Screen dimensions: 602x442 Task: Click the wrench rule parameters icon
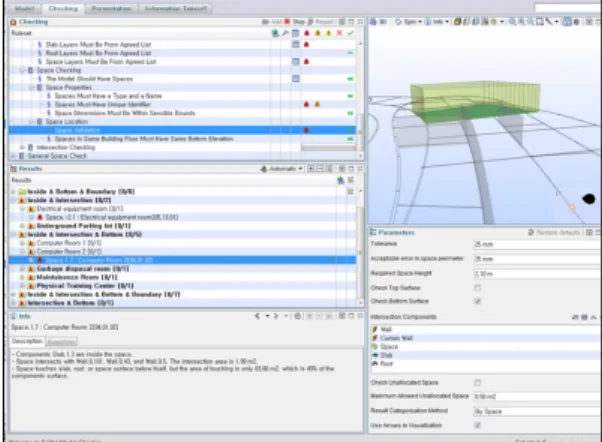point(285,33)
